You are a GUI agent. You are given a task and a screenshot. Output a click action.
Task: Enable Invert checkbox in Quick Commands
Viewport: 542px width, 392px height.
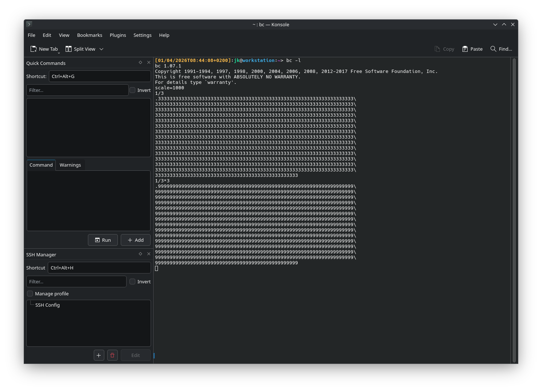coord(132,90)
